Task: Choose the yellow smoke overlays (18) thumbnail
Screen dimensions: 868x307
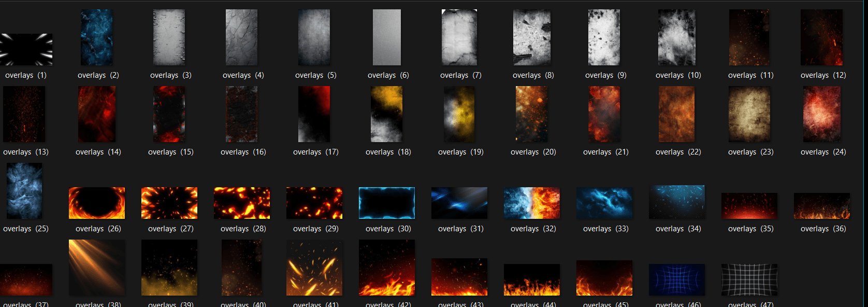Action: (x=387, y=114)
